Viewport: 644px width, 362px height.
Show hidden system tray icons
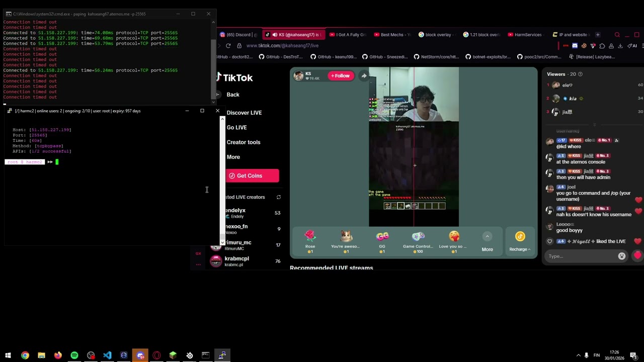579,355
